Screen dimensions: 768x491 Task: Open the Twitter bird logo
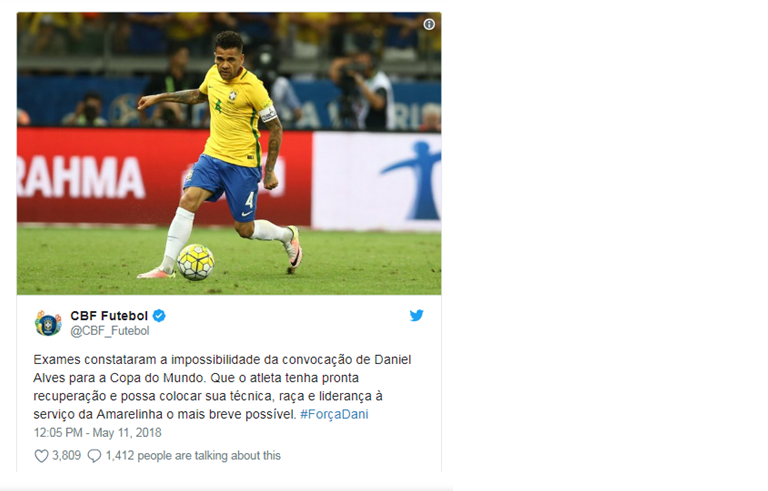[x=416, y=315]
